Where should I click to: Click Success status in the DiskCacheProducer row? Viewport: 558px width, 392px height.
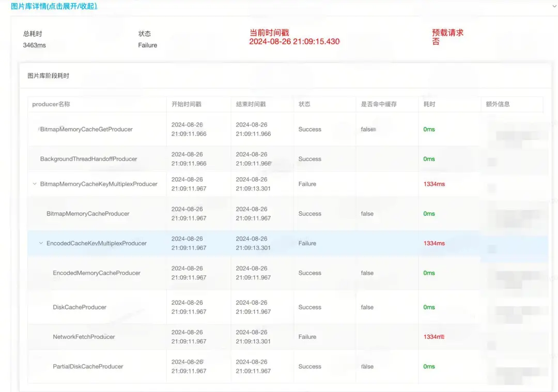click(309, 307)
